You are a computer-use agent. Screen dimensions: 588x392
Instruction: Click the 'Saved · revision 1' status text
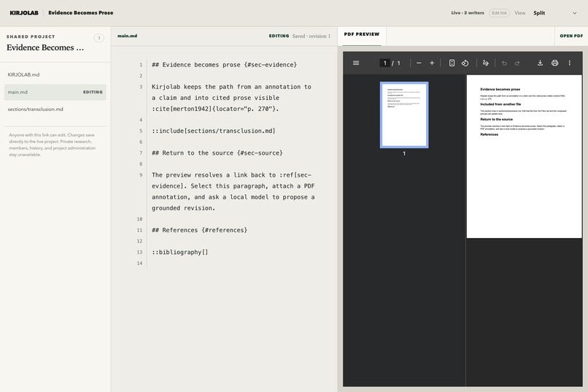coord(312,36)
